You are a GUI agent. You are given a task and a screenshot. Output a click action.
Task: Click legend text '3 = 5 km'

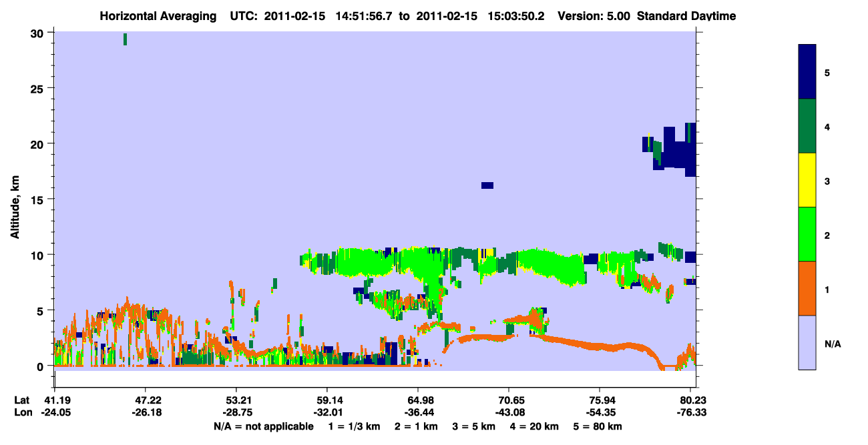click(474, 426)
